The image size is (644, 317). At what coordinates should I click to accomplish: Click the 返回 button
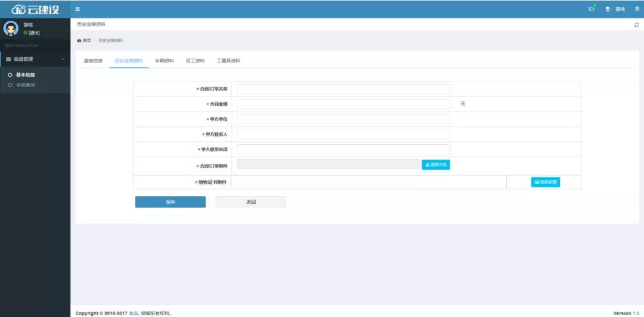point(250,202)
